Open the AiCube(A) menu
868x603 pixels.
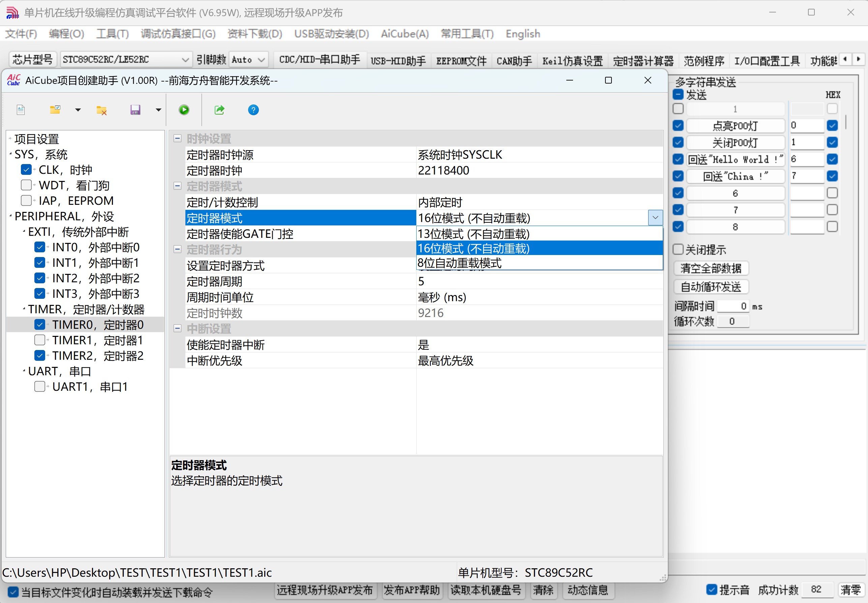[405, 34]
